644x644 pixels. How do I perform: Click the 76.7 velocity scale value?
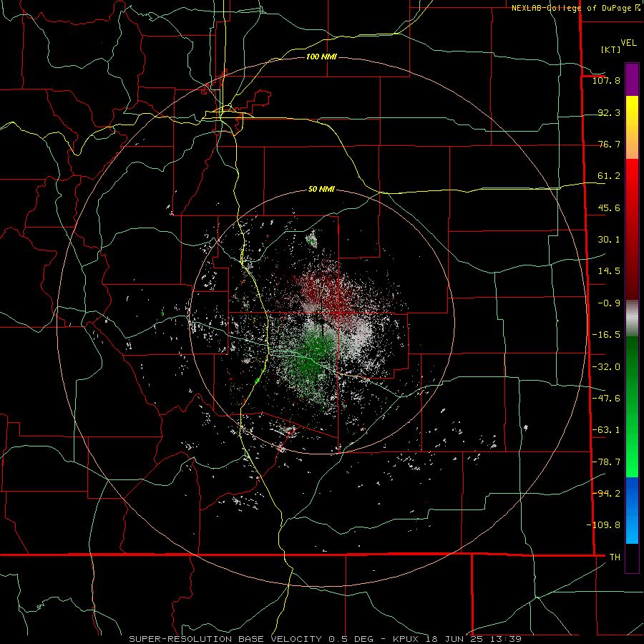pyautogui.click(x=609, y=144)
